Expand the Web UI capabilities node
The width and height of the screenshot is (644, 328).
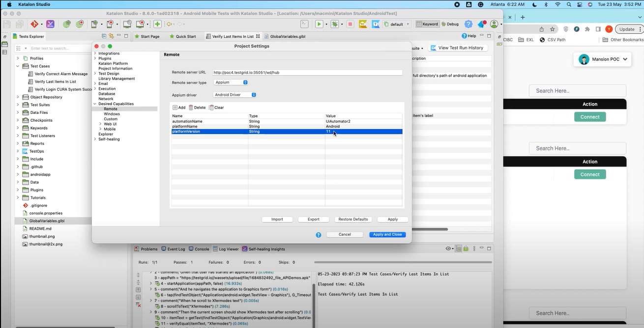coord(100,124)
